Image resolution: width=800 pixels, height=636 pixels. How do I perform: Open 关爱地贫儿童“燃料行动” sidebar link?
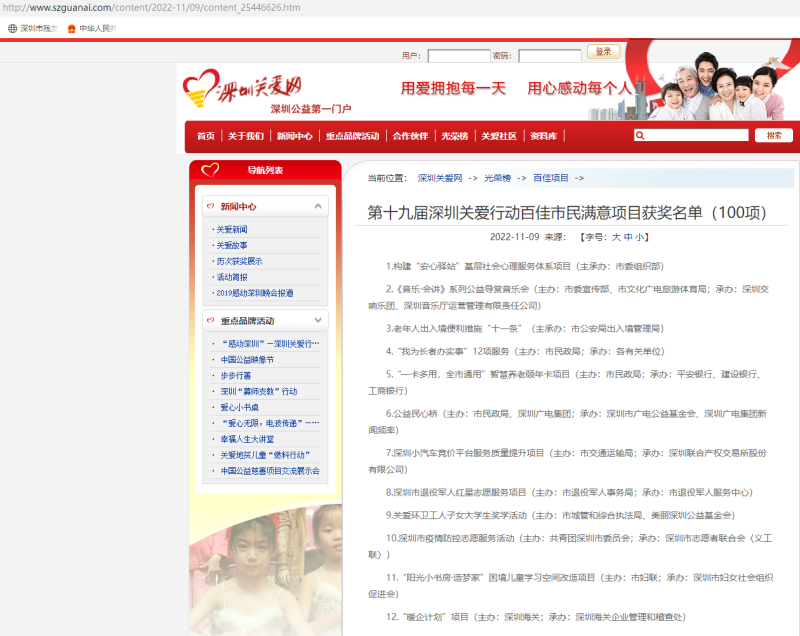coord(265,454)
